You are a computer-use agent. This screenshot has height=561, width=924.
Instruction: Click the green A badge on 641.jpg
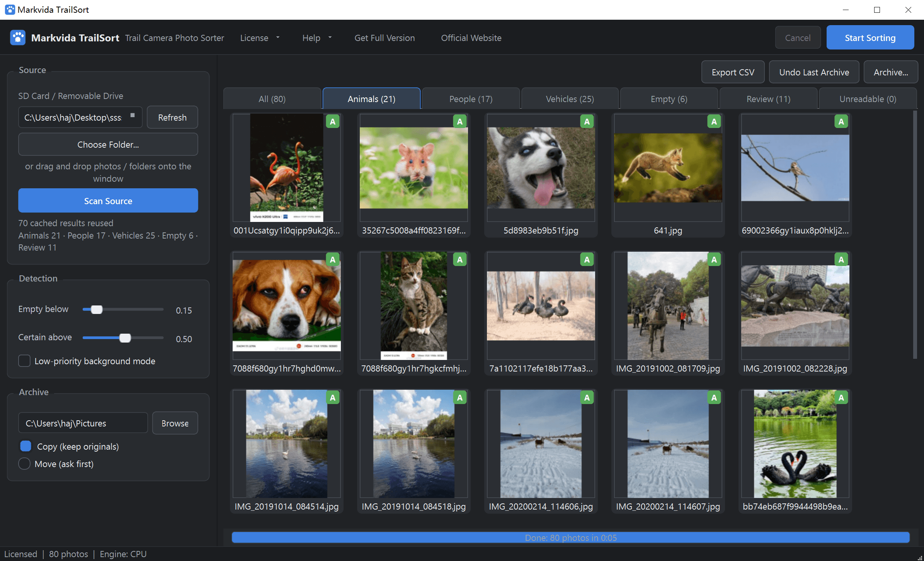click(x=714, y=121)
